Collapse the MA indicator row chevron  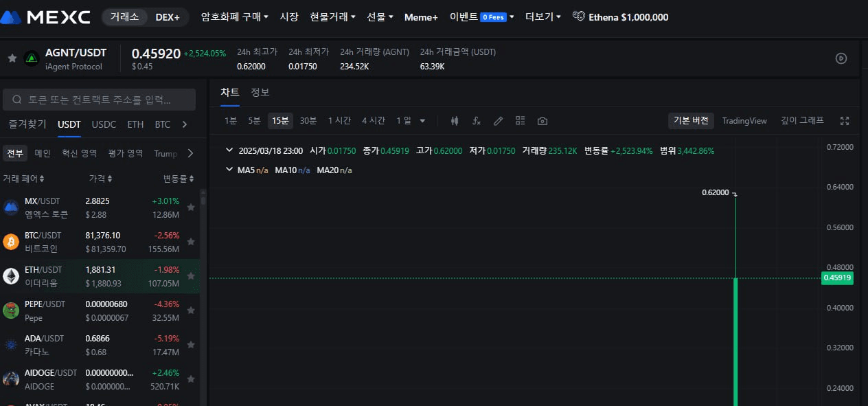pos(229,170)
